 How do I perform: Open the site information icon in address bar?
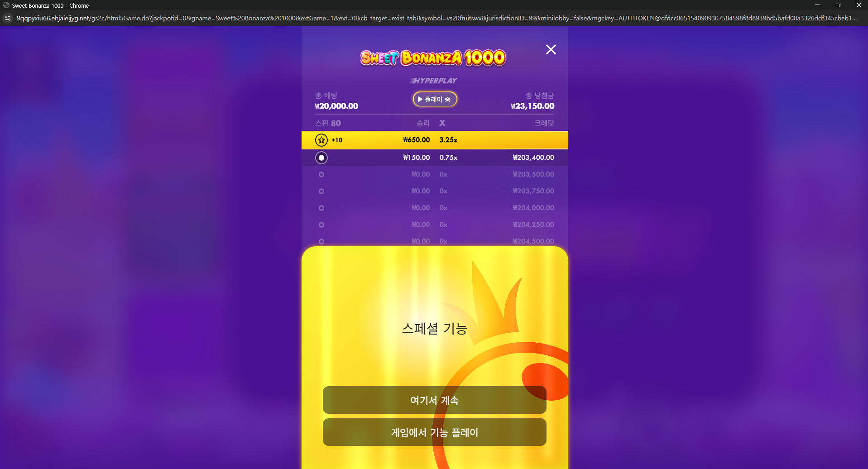coord(7,18)
